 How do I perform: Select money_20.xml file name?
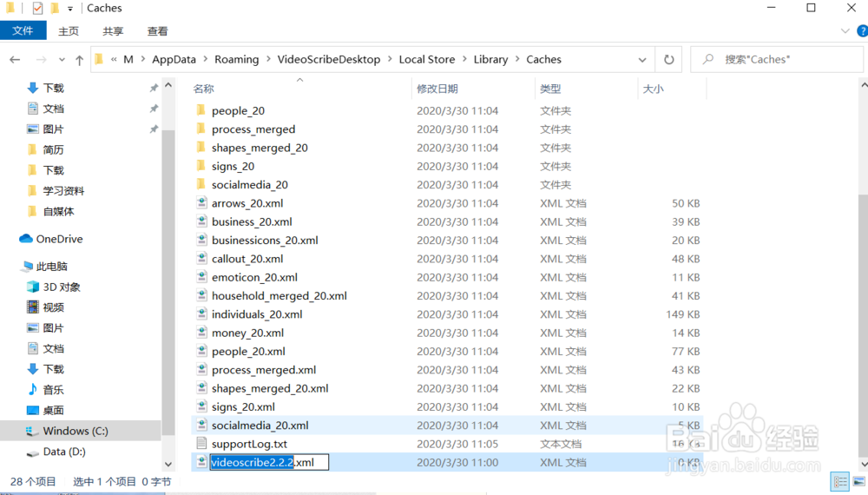[x=247, y=333]
